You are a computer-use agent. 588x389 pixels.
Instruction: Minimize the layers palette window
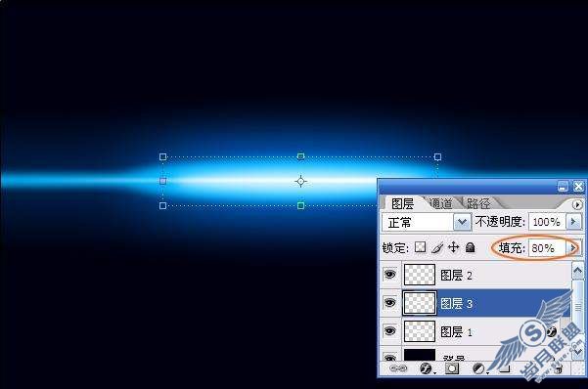563,187
